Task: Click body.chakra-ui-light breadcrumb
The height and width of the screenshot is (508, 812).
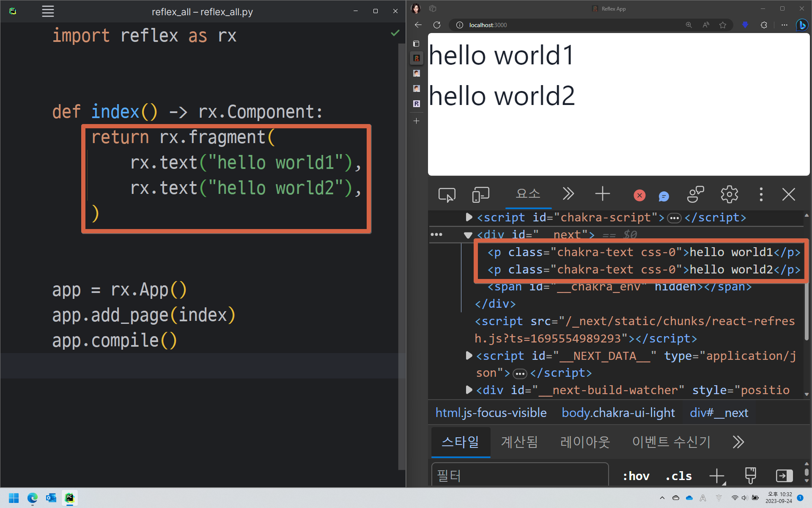Action: pyautogui.click(x=618, y=413)
